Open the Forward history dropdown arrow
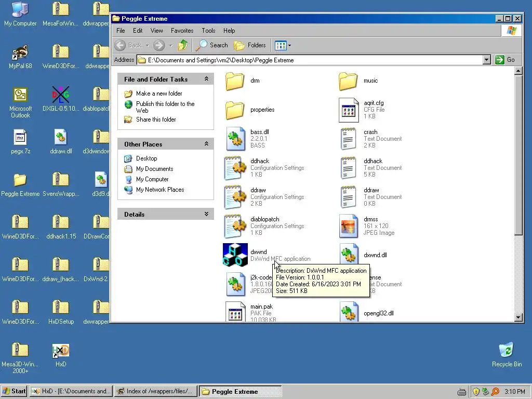Screen dimensions: 532x399 170,45
